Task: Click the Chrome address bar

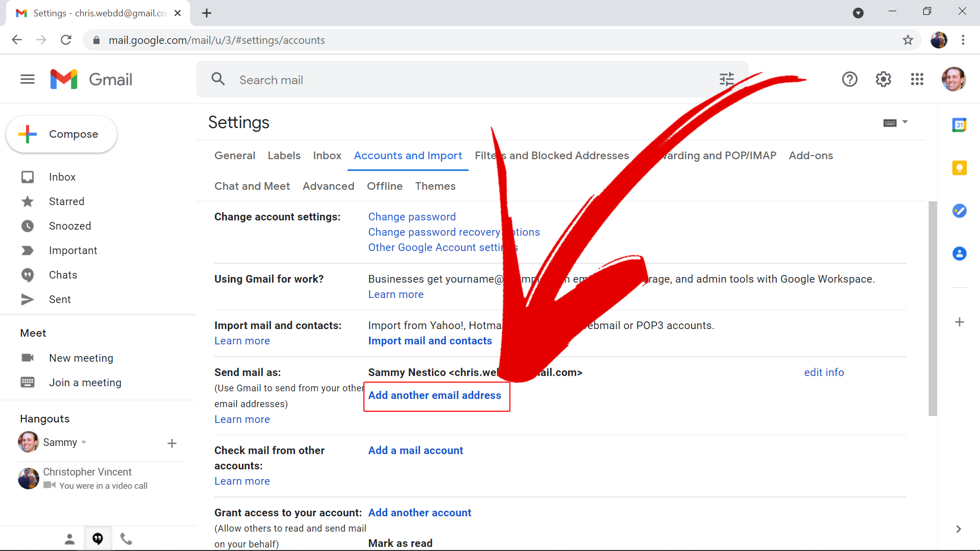Action: click(503, 40)
